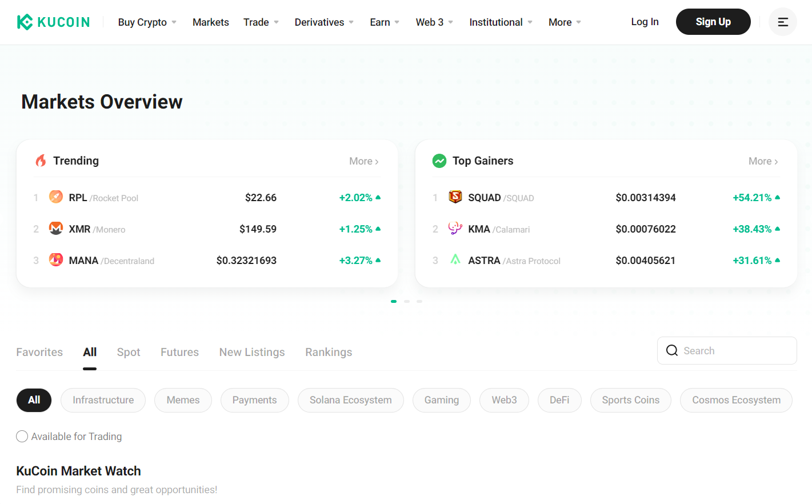Focus the Search input field
812x504 pixels.
coord(727,350)
